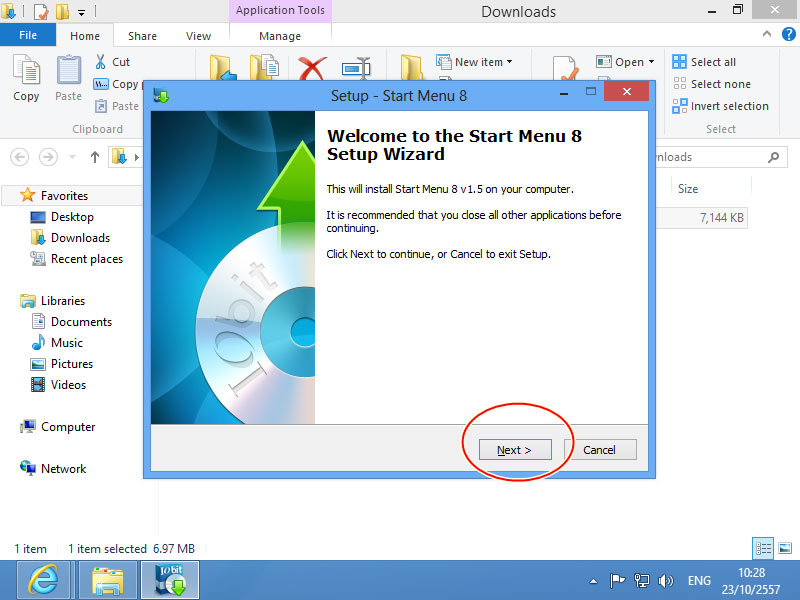
Task: Click the Rename icon in ribbon
Action: click(x=356, y=68)
